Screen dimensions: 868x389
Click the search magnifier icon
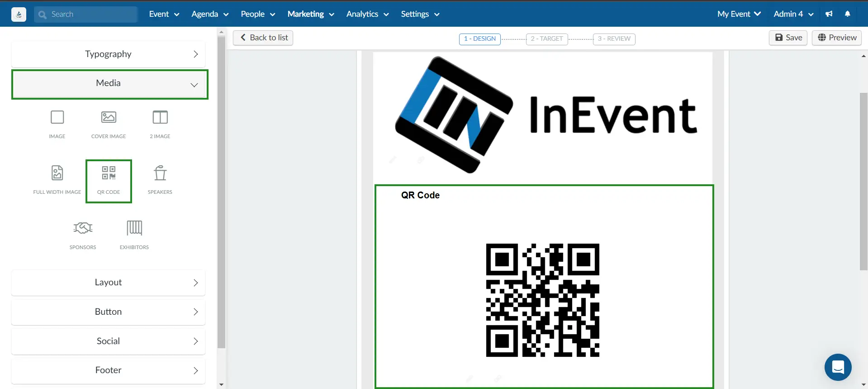[x=43, y=14]
